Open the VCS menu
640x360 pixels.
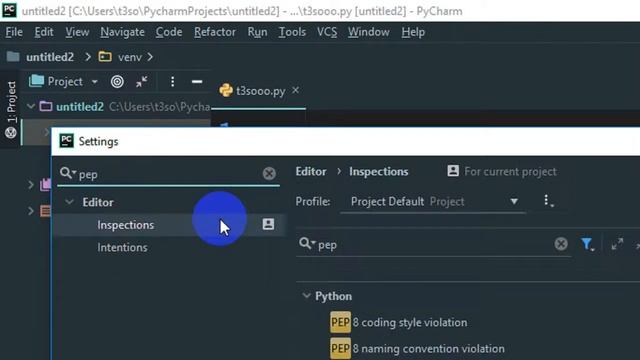[327, 32]
